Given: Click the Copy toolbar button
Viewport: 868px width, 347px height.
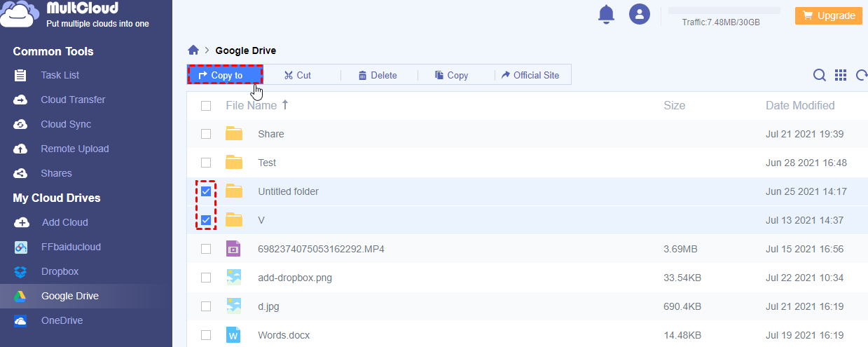Looking at the screenshot, I should click(x=451, y=75).
